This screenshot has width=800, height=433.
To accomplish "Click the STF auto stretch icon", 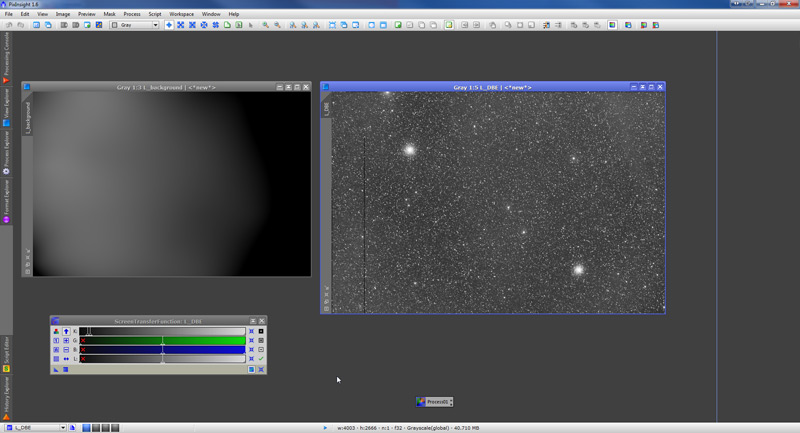I will [261, 331].
